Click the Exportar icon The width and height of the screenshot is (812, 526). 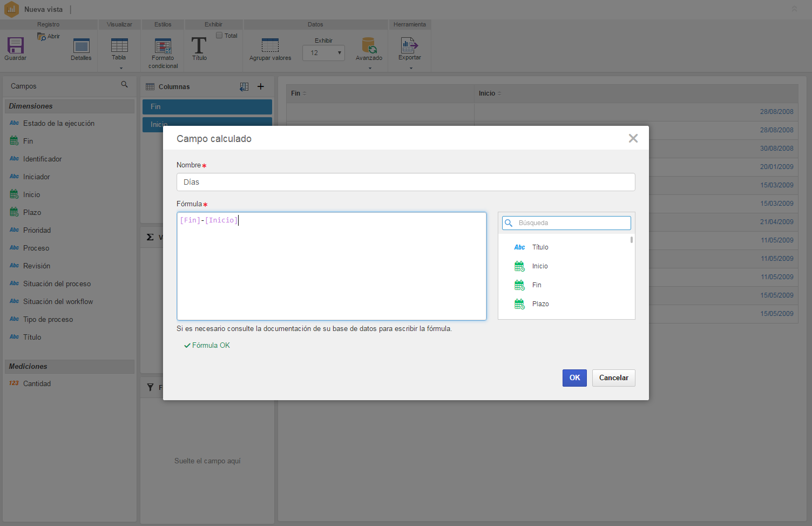(409, 45)
